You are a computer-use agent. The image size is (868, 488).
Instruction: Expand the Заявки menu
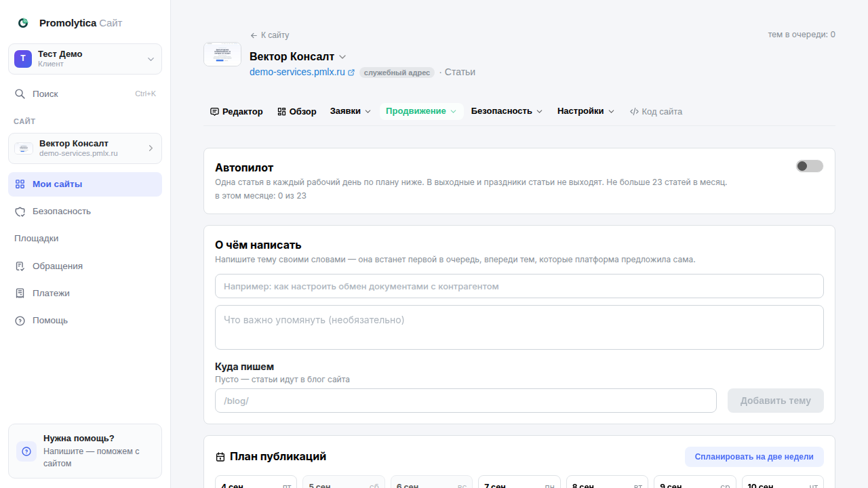coord(351,111)
